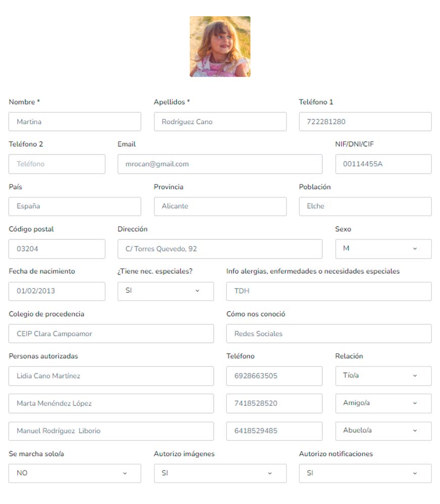Image resolution: width=440 pixels, height=504 pixels.
Task: Focus the Fecha de nacimiento field
Action: 57,291
